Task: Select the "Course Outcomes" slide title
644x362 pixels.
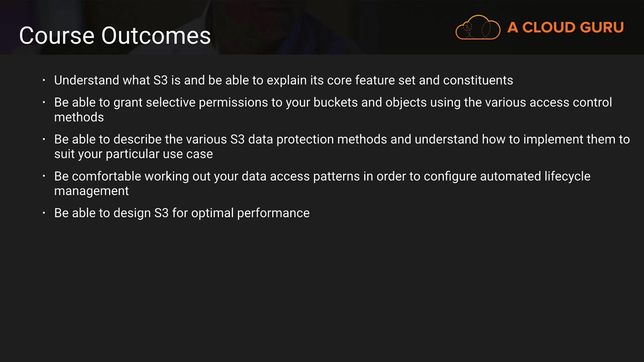Action: (x=115, y=36)
